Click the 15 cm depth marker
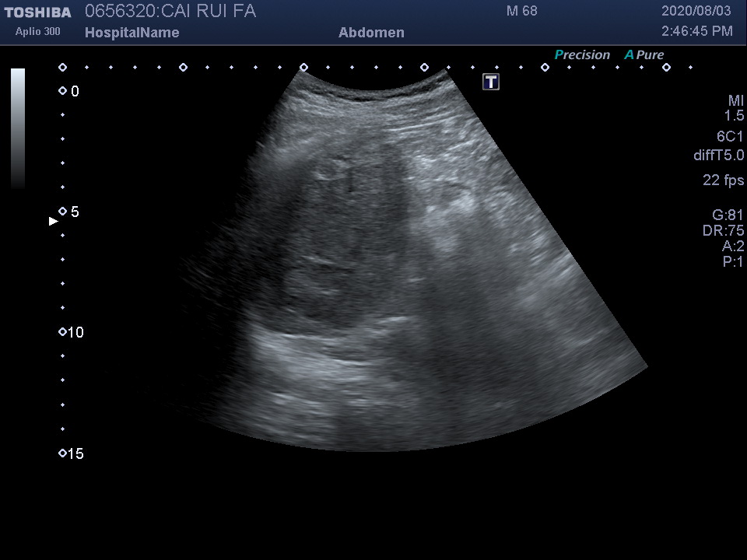 pos(71,453)
